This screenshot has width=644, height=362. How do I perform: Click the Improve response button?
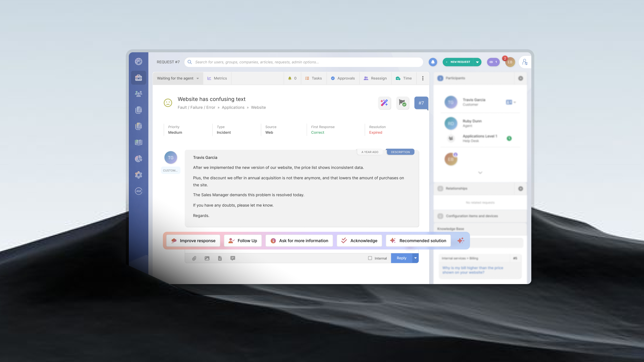[x=193, y=241]
